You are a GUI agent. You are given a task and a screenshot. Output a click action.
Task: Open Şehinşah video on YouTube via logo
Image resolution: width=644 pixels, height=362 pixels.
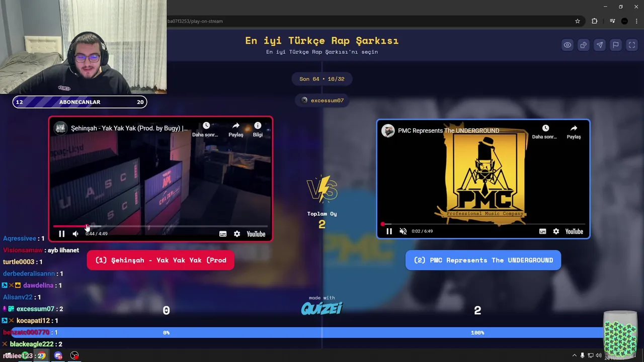point(256,234)
